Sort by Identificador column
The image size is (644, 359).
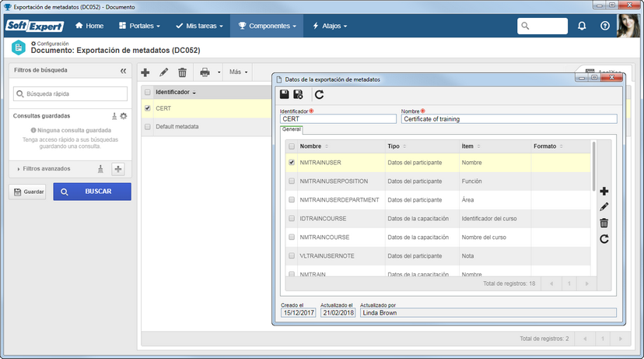175,92
